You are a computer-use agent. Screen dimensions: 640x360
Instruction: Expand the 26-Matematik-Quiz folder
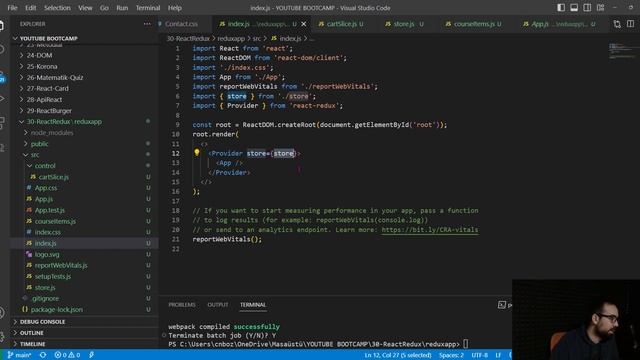(55, 77)
